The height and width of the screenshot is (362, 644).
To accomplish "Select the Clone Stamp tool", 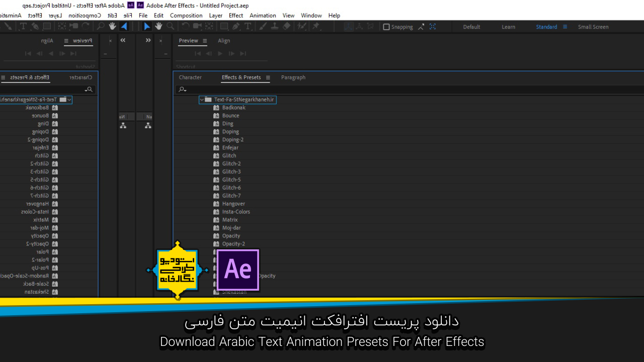I will click(275, 26).
